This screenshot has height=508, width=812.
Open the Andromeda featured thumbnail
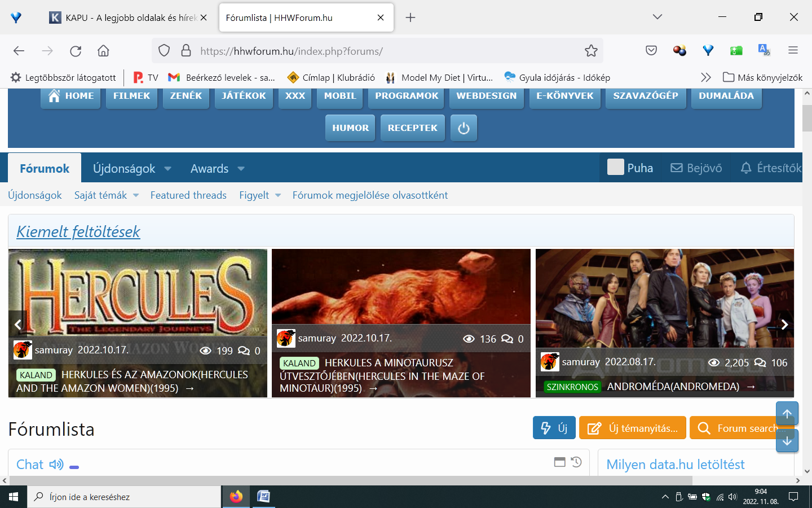coord(664,299)
